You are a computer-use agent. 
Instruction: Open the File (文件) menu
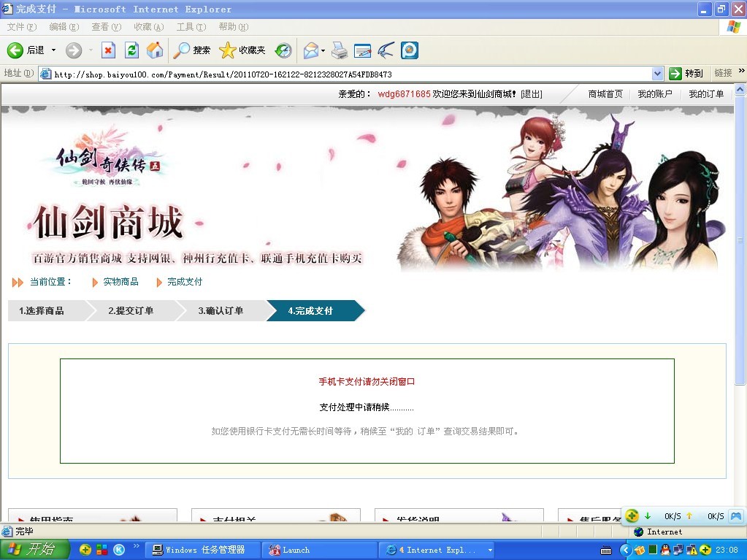point(21,27)
